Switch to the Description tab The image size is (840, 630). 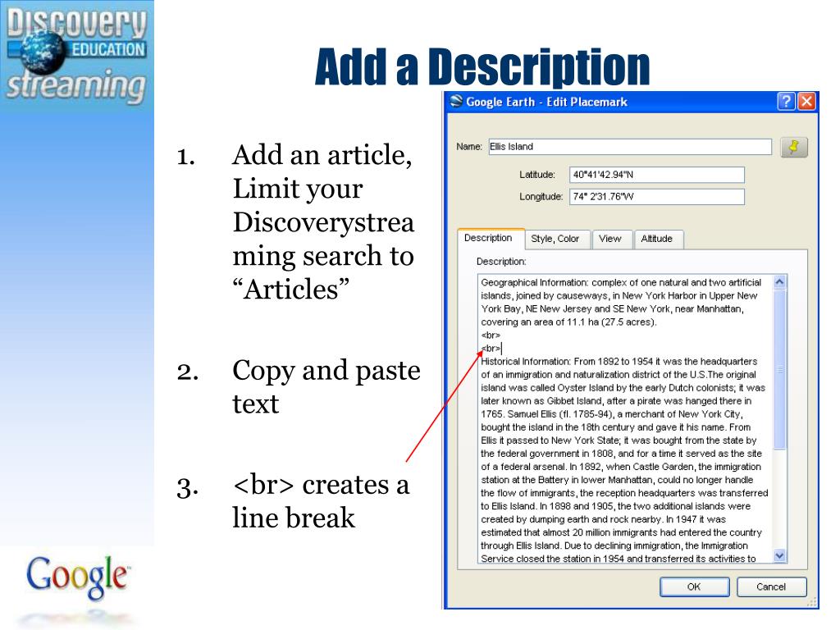488,238
